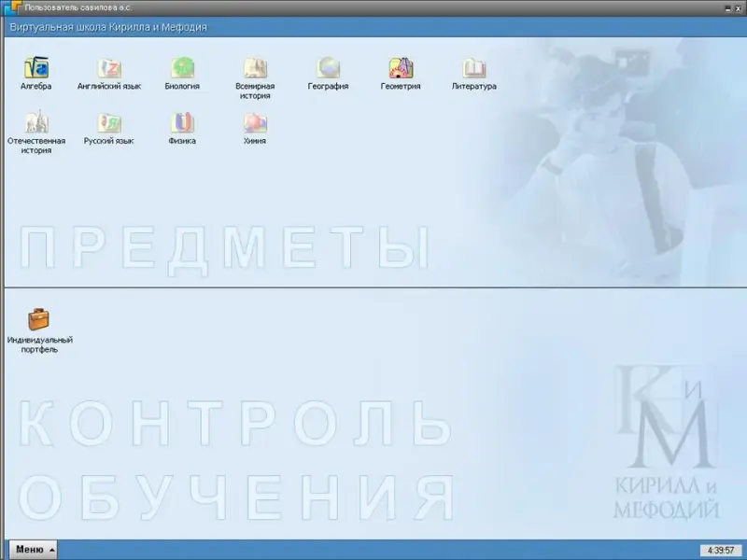The image size is (747, 560).
Task: Open the Индивидуальный портфель briefcase
Action: coord(39,320)
